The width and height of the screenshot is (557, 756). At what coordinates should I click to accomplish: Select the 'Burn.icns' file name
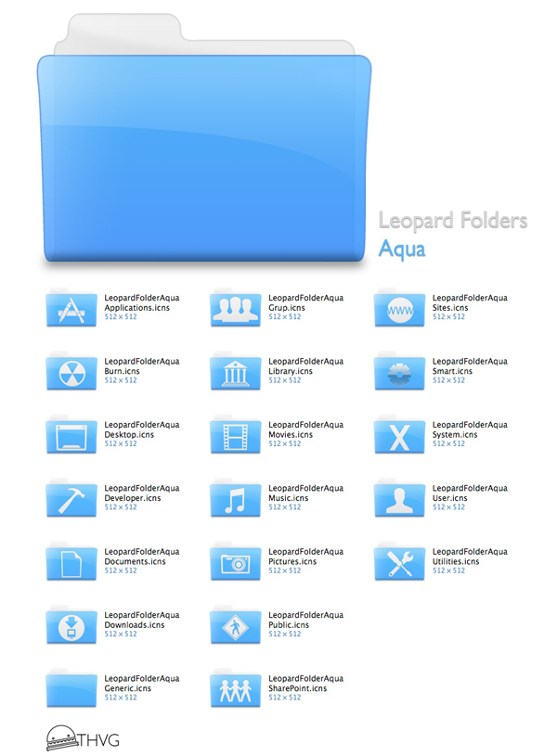(x=123, y=371)
